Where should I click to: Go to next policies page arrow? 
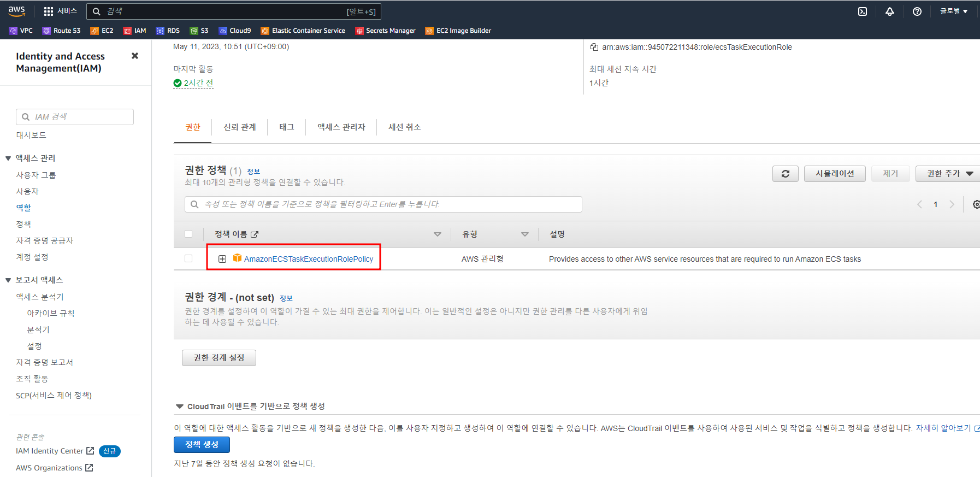[952, 204]
